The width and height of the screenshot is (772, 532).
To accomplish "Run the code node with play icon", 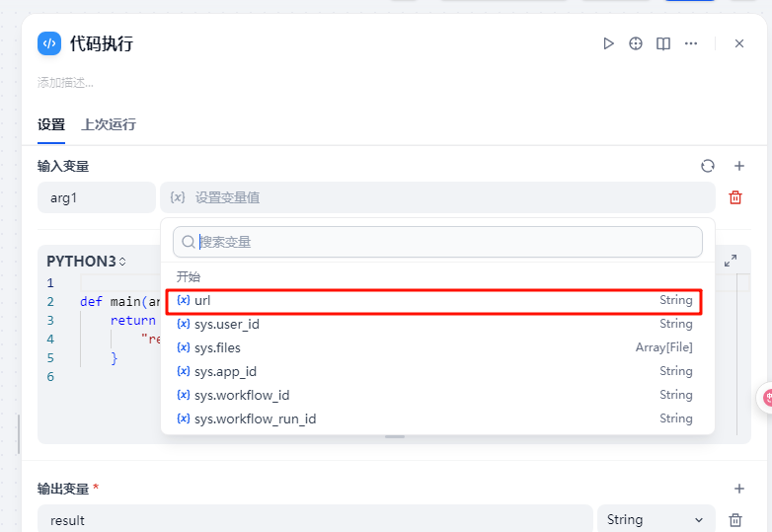I will click(x=608, y=43).
